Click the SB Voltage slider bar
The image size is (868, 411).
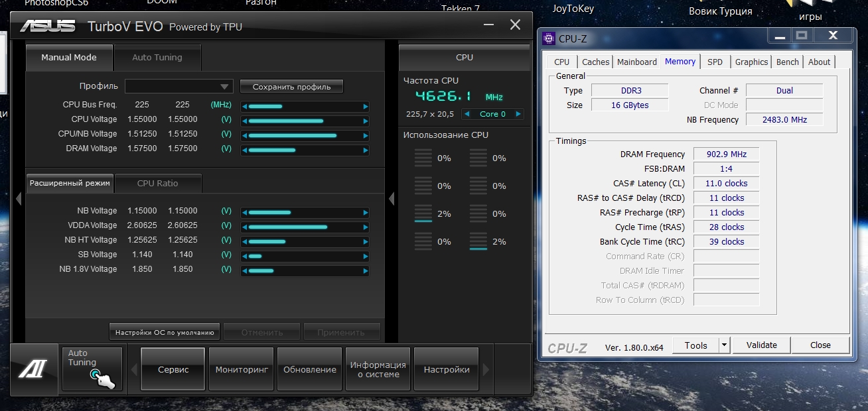coord(305,256)
